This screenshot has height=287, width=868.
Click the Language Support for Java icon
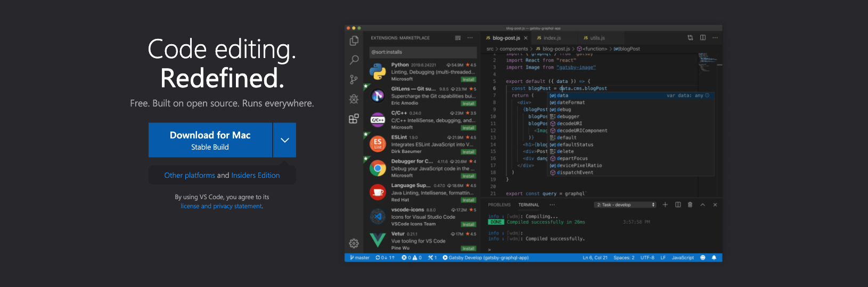pos(378,192)
